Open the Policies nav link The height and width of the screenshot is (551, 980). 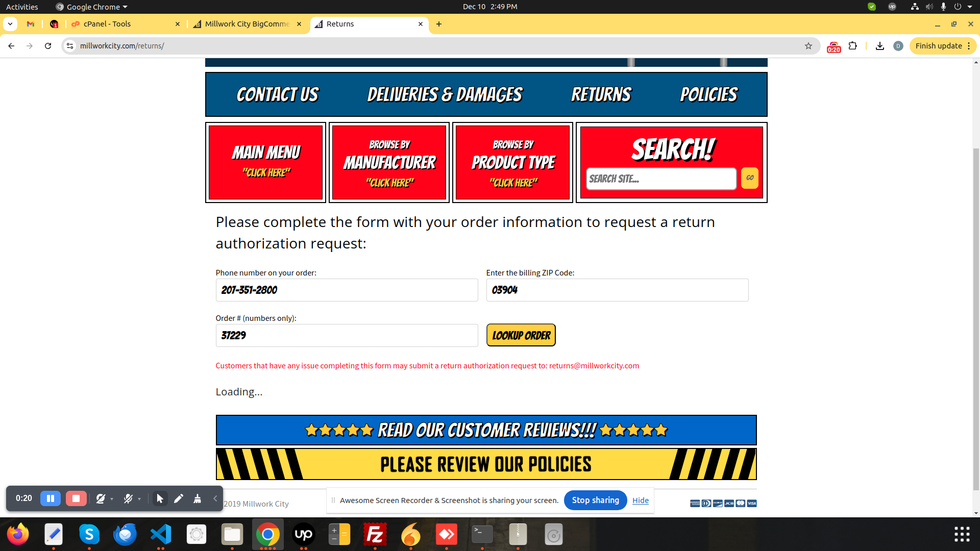pyautogui.click(x=708, y=94)
